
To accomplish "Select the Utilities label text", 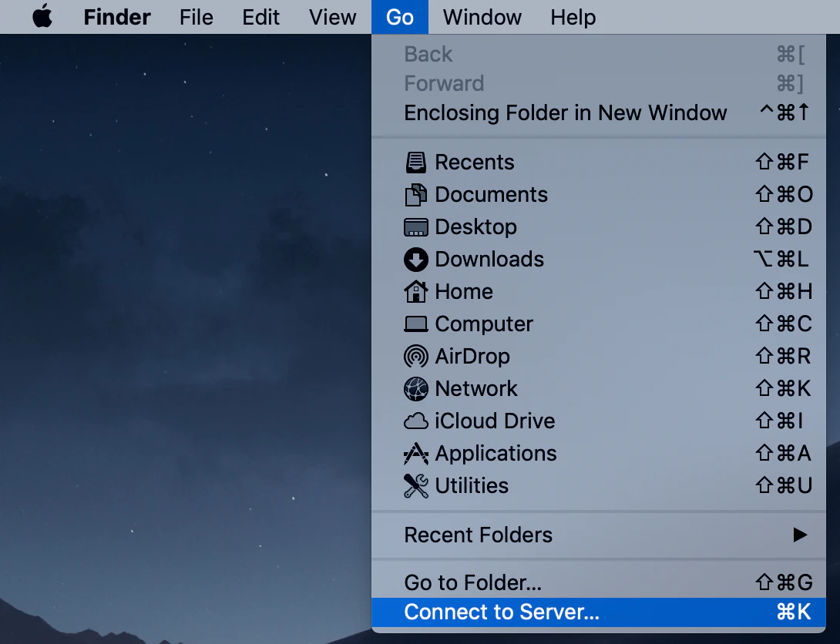I will click(472, 486).
